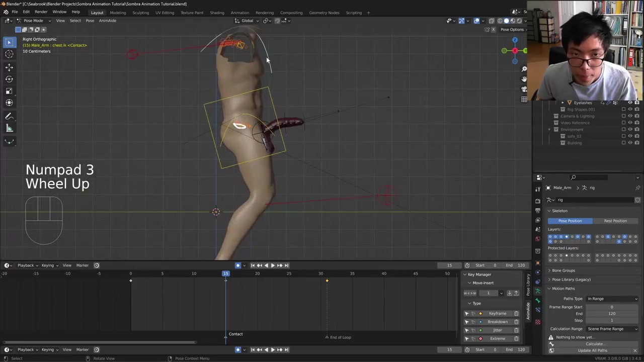
Task: Delete Keyframe type using trash icon
Action: pos(516,313)
